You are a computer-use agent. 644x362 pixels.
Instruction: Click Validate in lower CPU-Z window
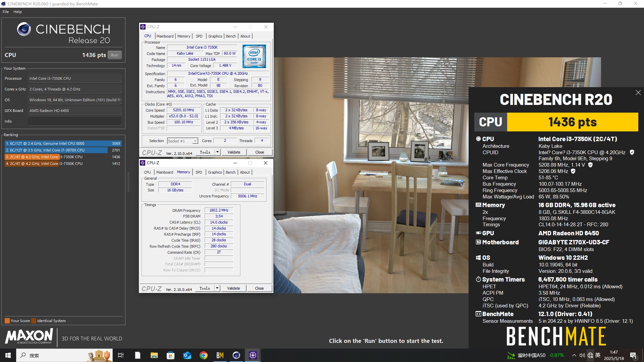tap(233, 288)
